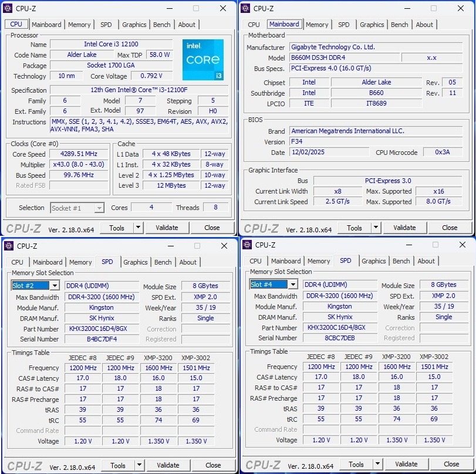476x474 pixels.
Task: Click CPU-Z app icon in top-left CPU window
Action: pos(8,8)
